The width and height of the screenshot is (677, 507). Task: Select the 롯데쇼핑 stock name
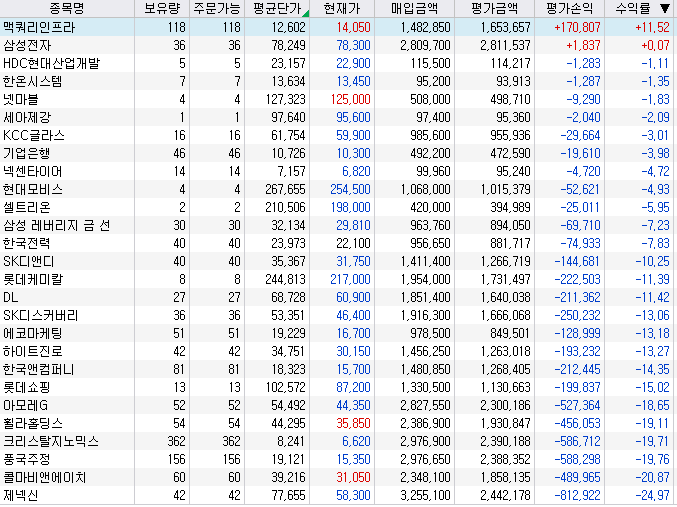tap(26, 387)
